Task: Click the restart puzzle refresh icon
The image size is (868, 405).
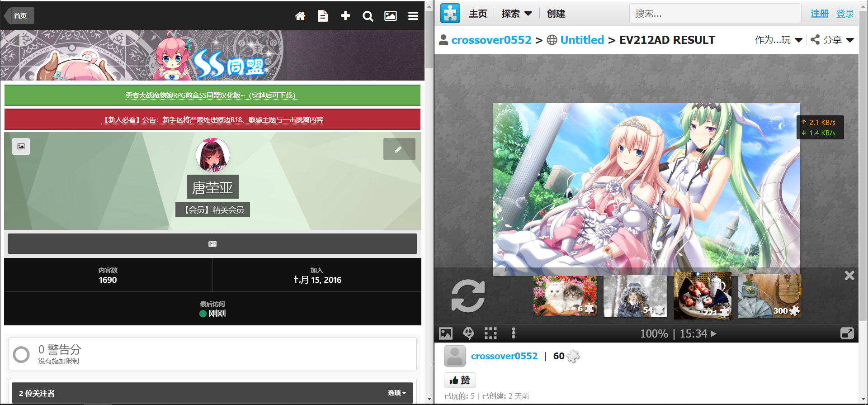Action: (x=468, y=295)
